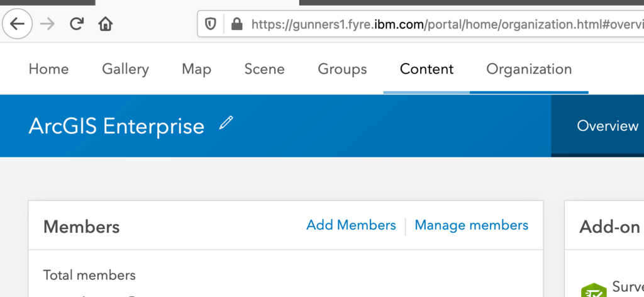Click the browser back arrow button
The height and width of the screenshot is (297, 644).
click(17, 25)
